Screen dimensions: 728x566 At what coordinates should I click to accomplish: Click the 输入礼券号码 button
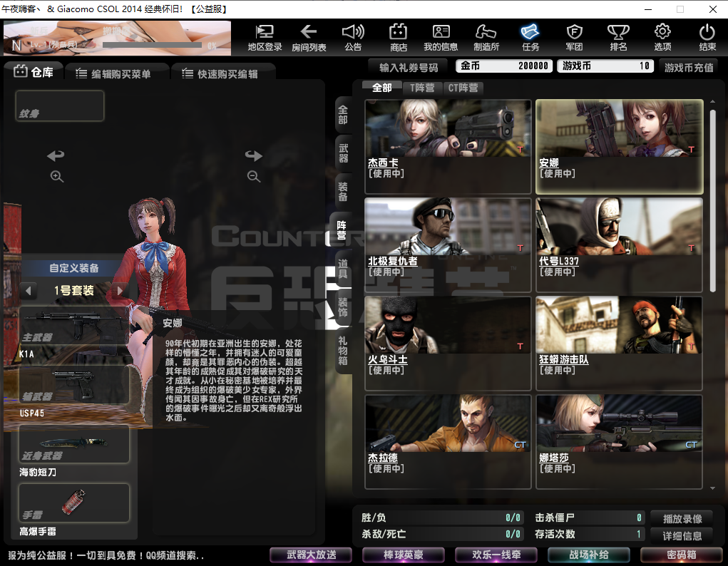pos(408,66)
